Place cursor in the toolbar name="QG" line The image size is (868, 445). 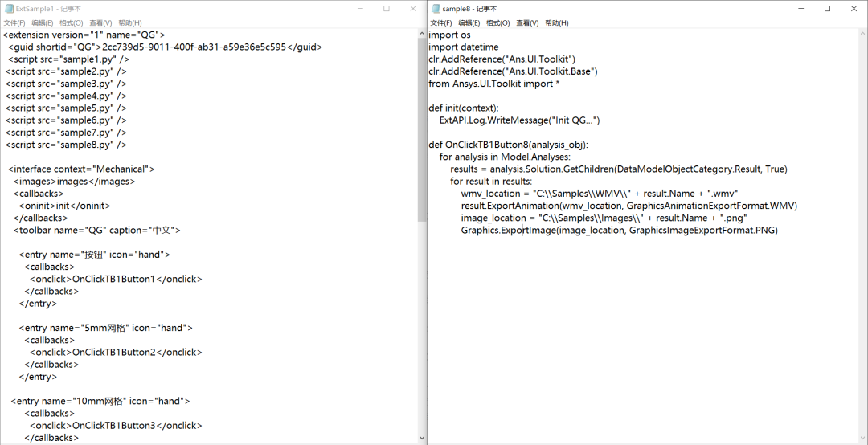point(97,230)
